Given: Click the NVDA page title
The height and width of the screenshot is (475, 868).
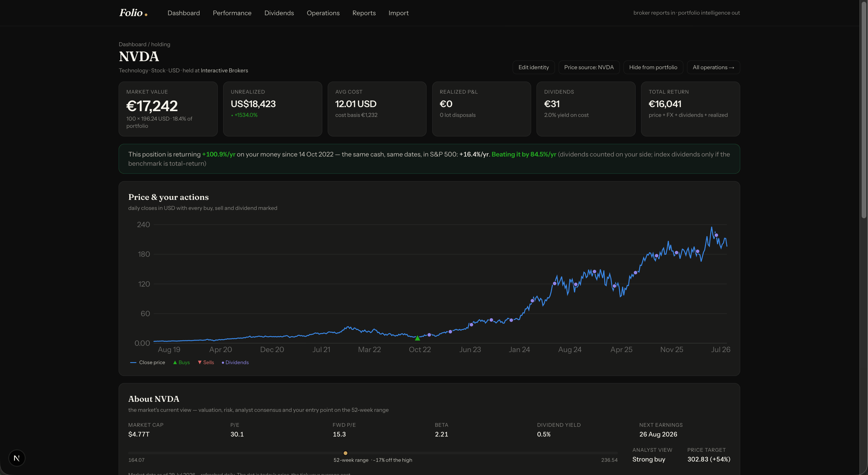Looking at the screenshot, I should tap(139, 57).
